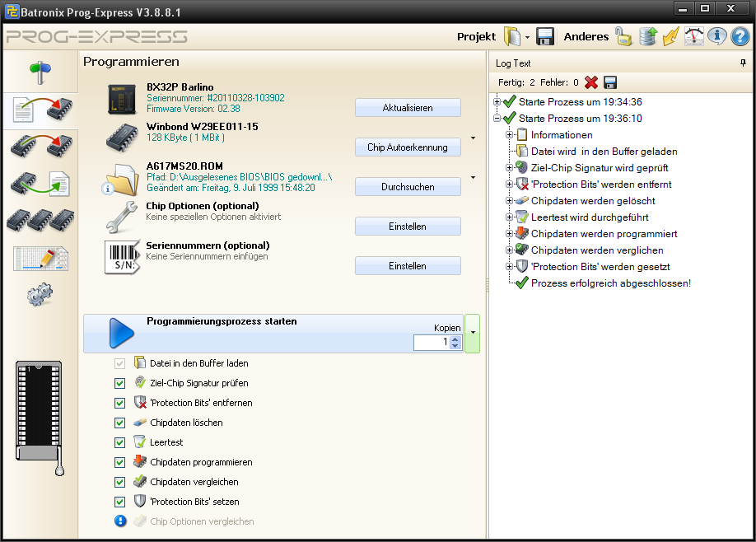
Task: Clear the log with the red X icon
Action: coord(591,82)
